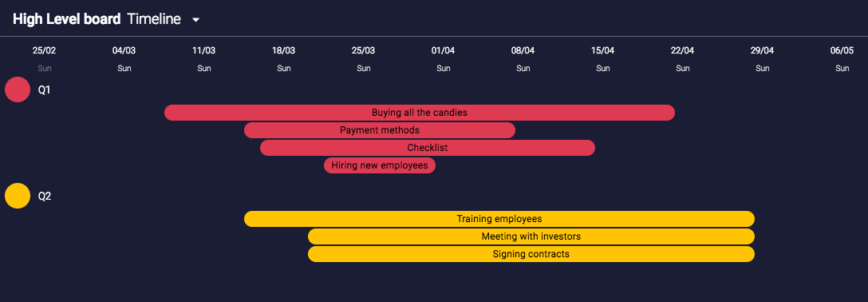Viewport: 868px width, 302px height.
Task: Select the 18/03 date column header
Action: click(283, 50)
